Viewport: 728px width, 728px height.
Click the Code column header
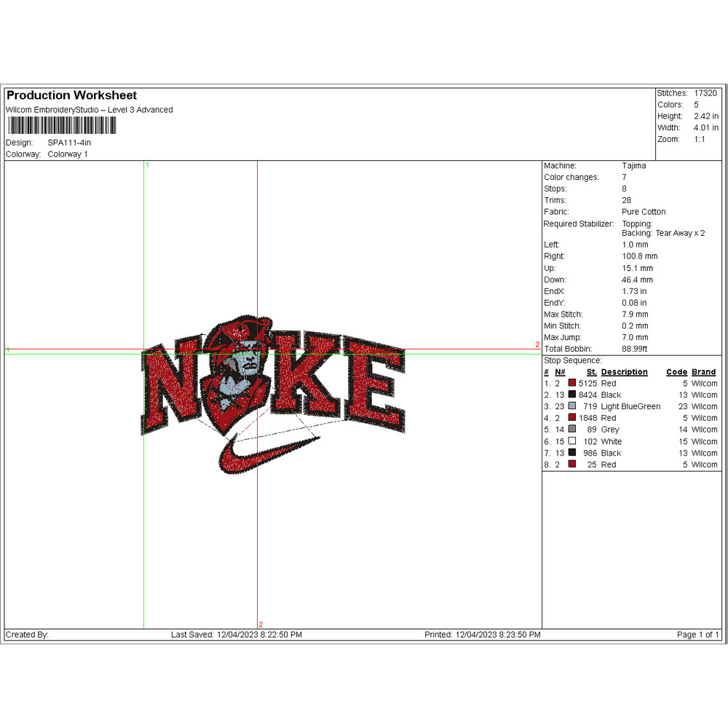pyautogui.click(x=676, y=372)
